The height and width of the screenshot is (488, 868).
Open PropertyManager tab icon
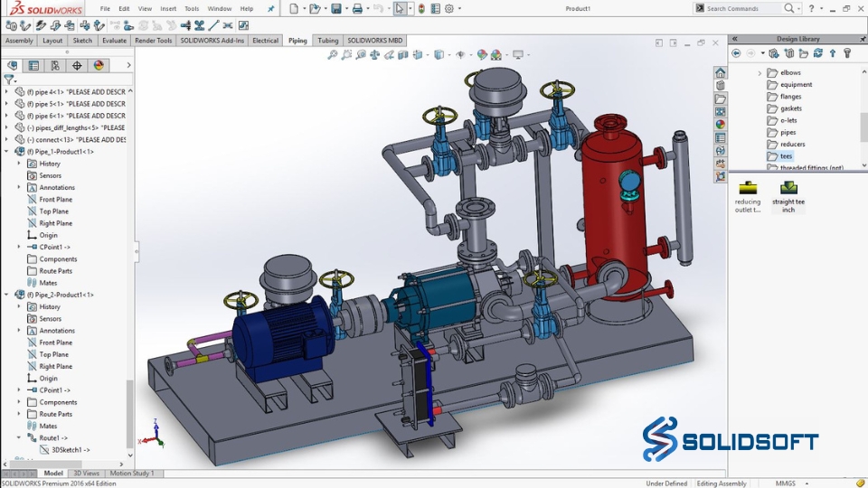33,65
